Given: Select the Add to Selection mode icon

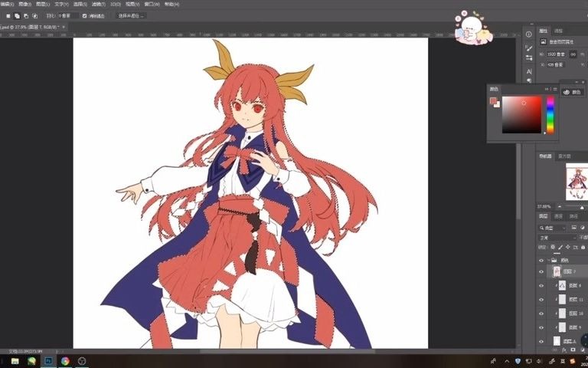Looking at the screenshot, I should [x=17, y=16].
